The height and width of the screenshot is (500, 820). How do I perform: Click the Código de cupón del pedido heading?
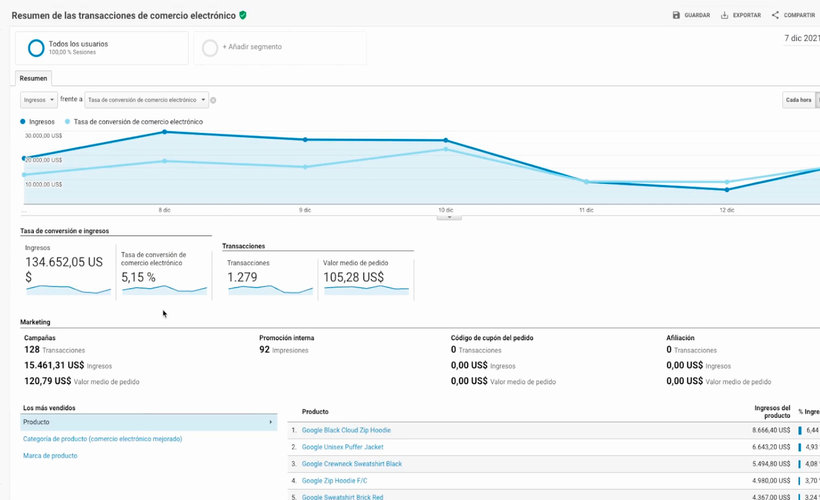(492, 338)
